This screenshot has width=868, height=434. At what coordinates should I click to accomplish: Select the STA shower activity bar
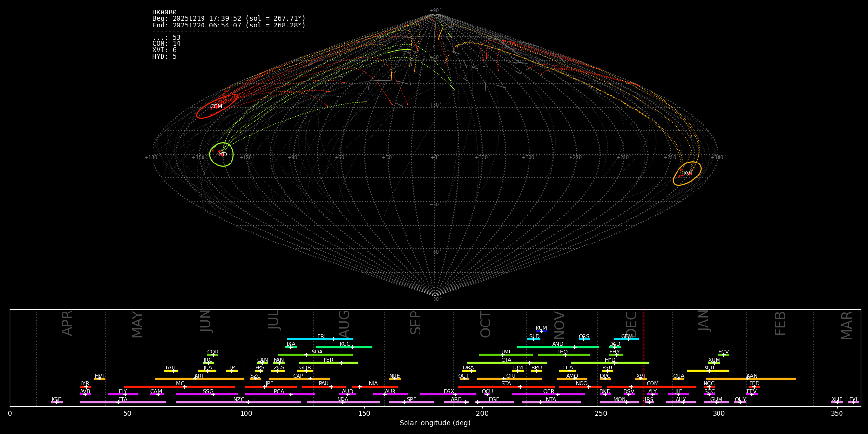coord(482,387)
